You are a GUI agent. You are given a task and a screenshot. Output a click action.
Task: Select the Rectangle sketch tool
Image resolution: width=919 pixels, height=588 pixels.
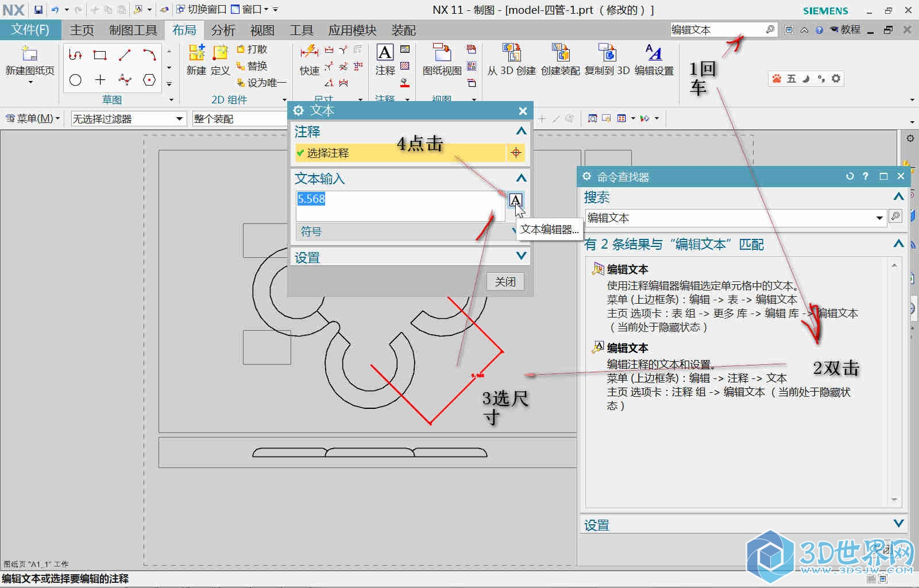coord(100,55)
